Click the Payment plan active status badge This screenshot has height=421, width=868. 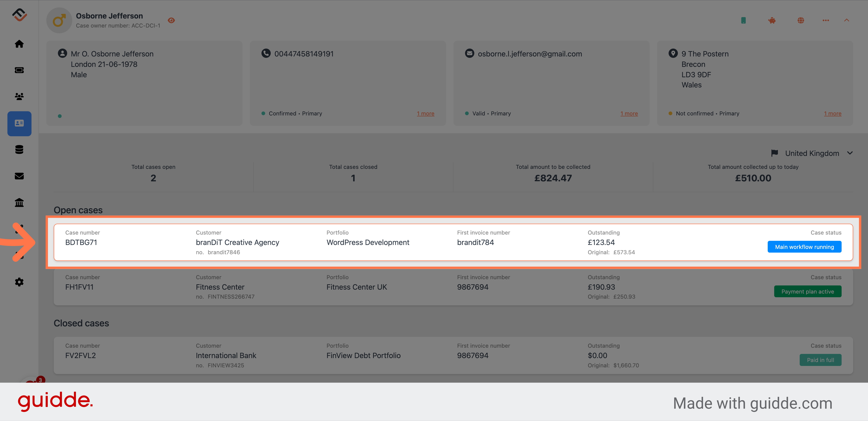[x=807, y=291]
